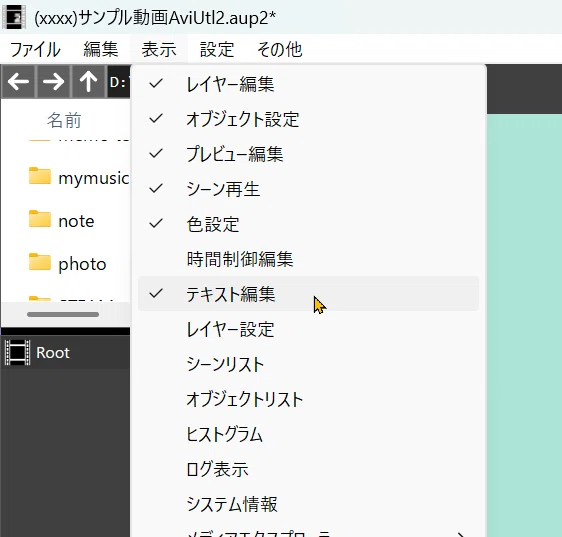Screen dimensions: 562x537
Task: Click the film icon beside Root
Action: [x=17, y=353]
